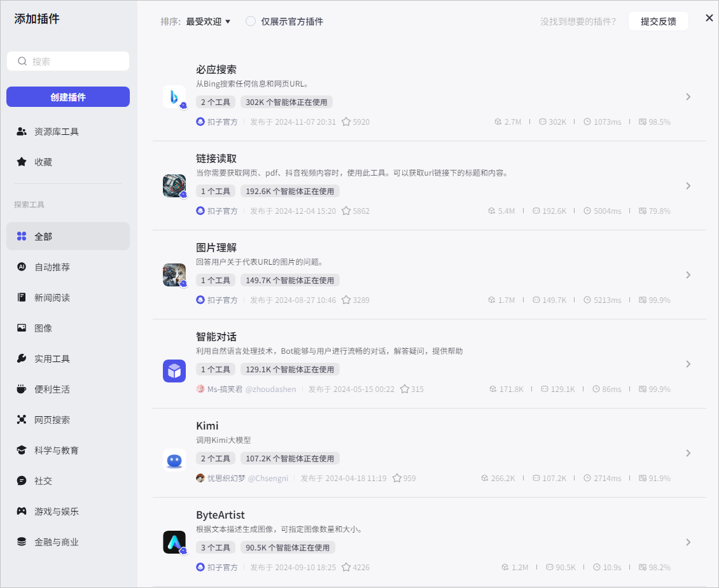
Task: Click the Bing search plugin icon
Action: [174, 97]
